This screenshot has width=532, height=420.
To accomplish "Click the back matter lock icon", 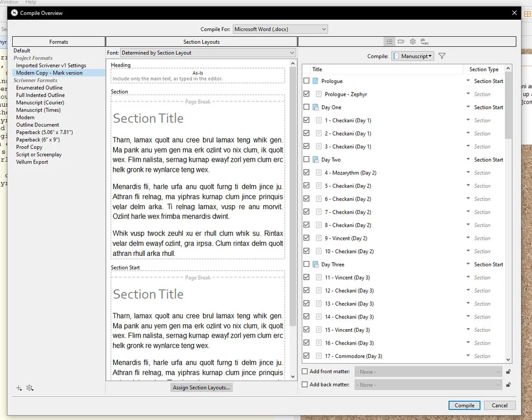I will [x=508, y=385].
